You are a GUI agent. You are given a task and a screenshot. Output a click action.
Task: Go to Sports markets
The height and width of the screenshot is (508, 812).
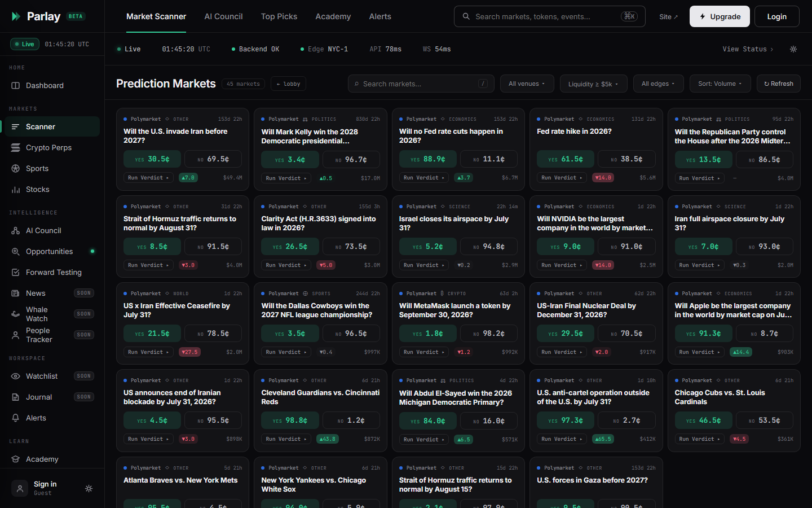pyautogui.click(x=52, y=168)
